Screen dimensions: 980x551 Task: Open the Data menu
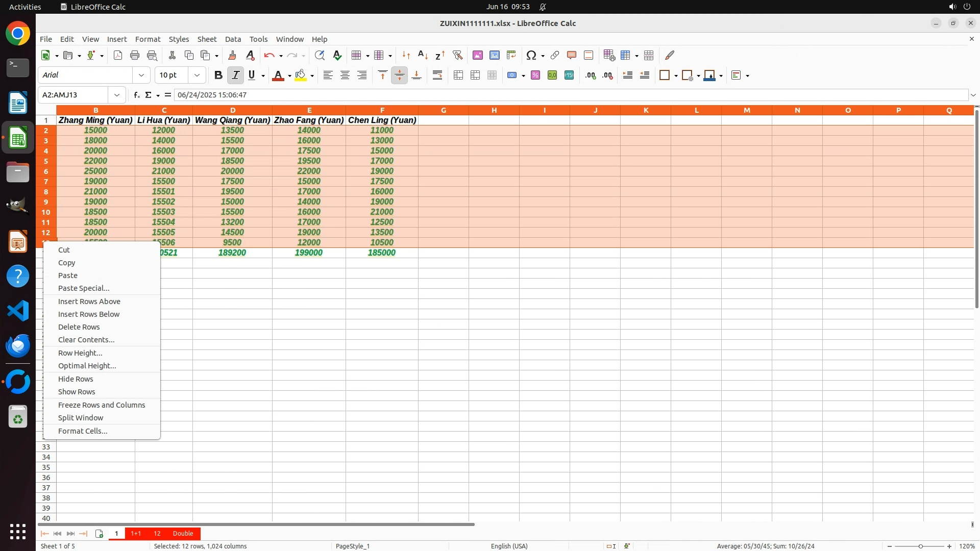coord(233,39)
